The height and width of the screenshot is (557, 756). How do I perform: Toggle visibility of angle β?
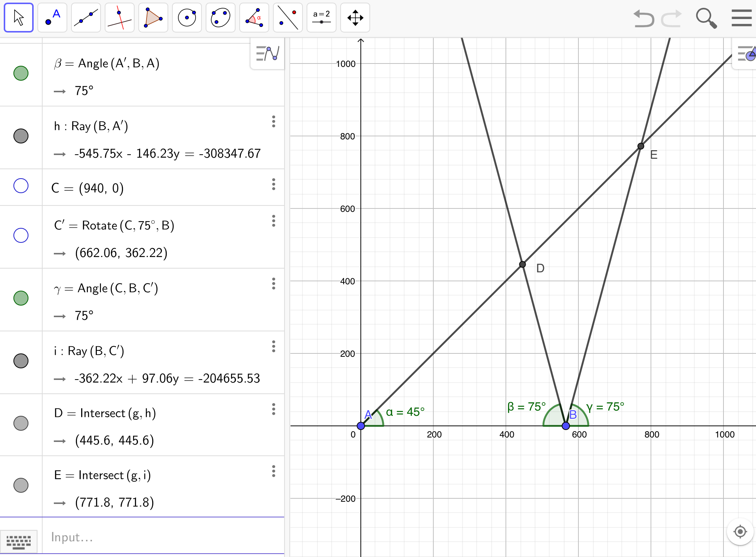click(21, 73)
